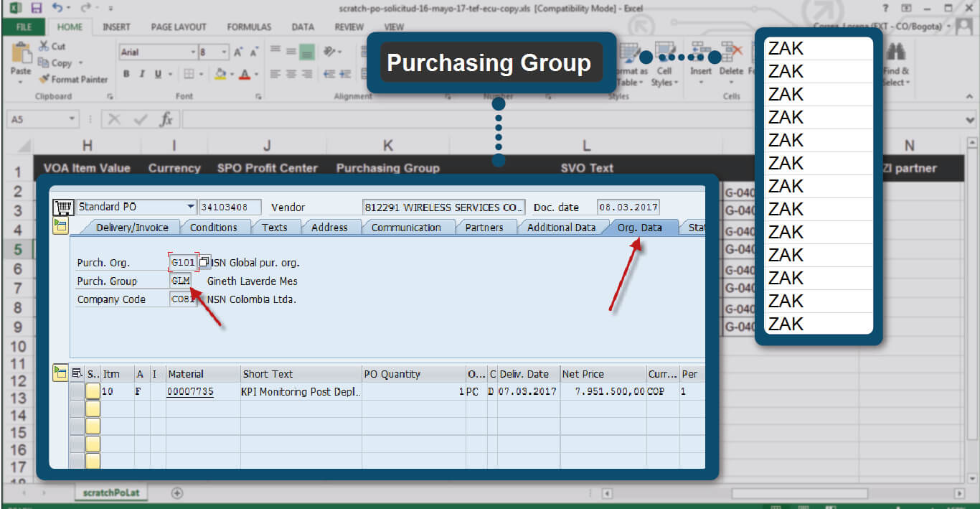Click the Increase Font Size icon
This screenshot has width=980, height=509.
point(237,52)
